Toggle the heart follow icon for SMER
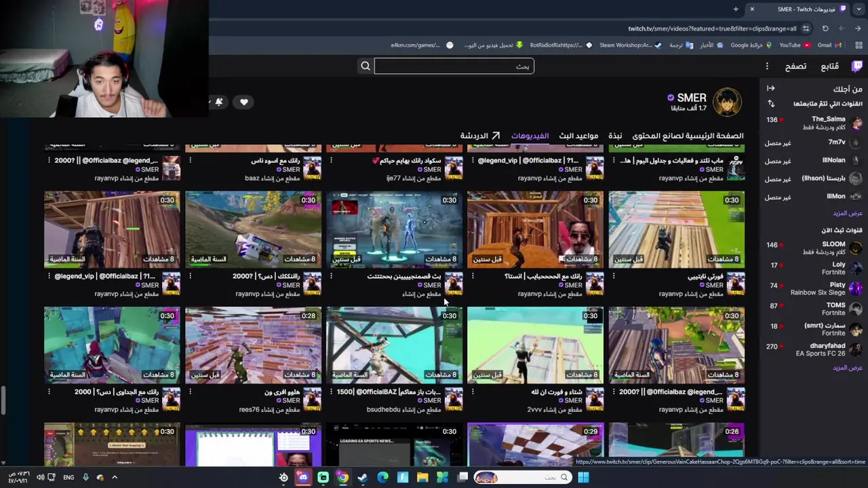This screenshot has width=868, height=488. pos(244,102)
